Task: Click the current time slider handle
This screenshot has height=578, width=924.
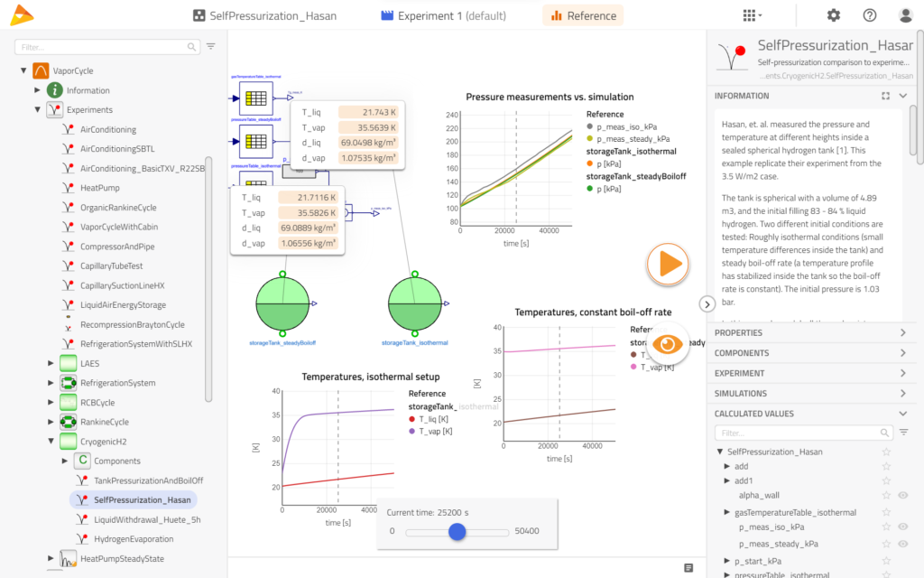Action: (457, 531)
